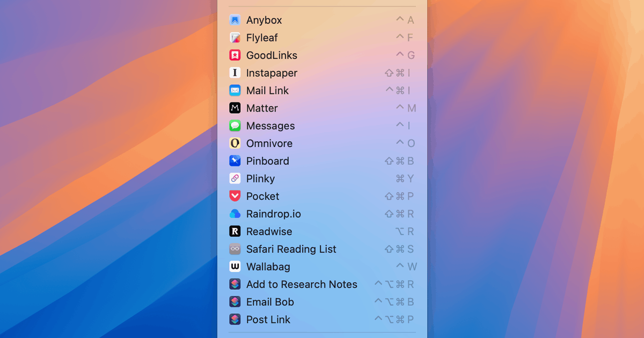Screen dimensions: 644x338
Task: Click the Wallabag icon
Action: coord(235,267)
